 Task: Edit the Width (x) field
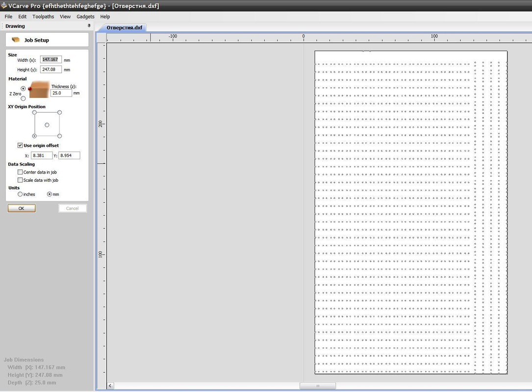[x=51, y=60]
